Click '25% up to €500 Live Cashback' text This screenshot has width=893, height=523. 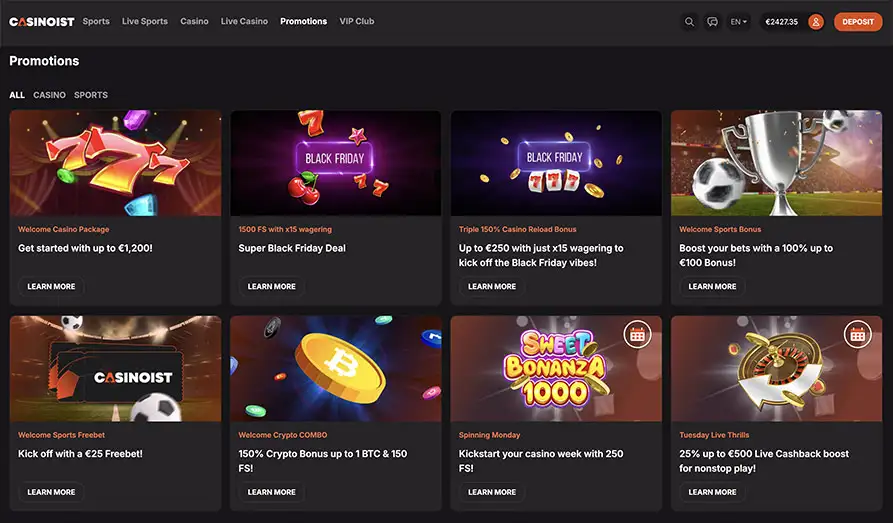[x=764, y=461]
